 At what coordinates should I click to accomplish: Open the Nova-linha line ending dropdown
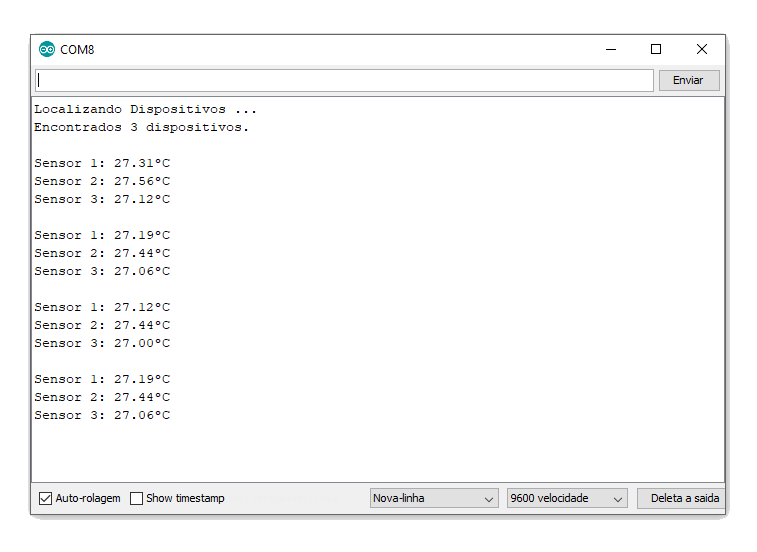[x=434, y=498]
